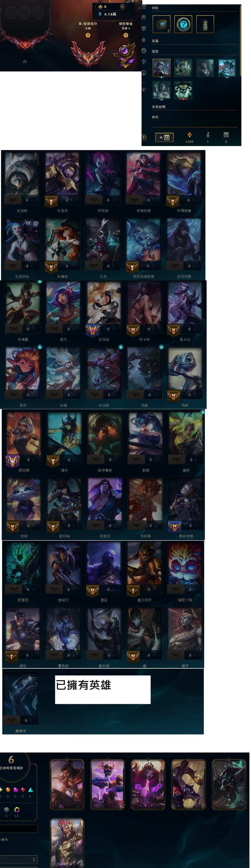
Task: Open the loot help question icon
Action: (x=144, y=137)
